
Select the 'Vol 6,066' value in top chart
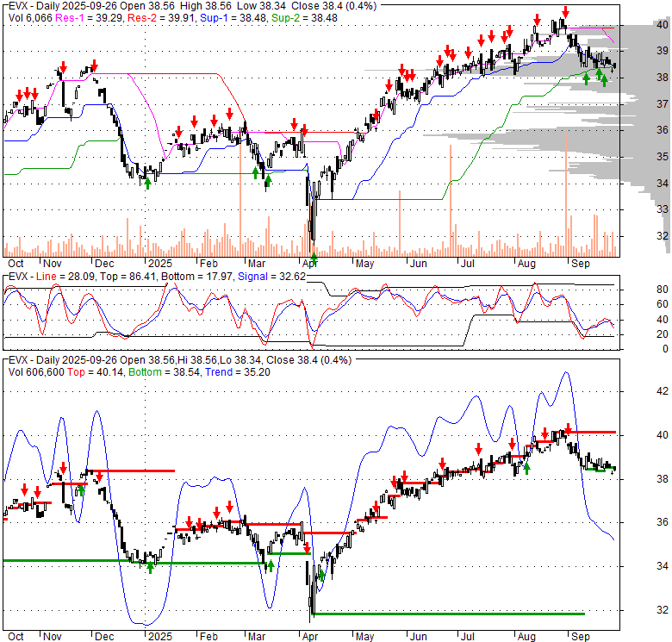coord(30,18)
